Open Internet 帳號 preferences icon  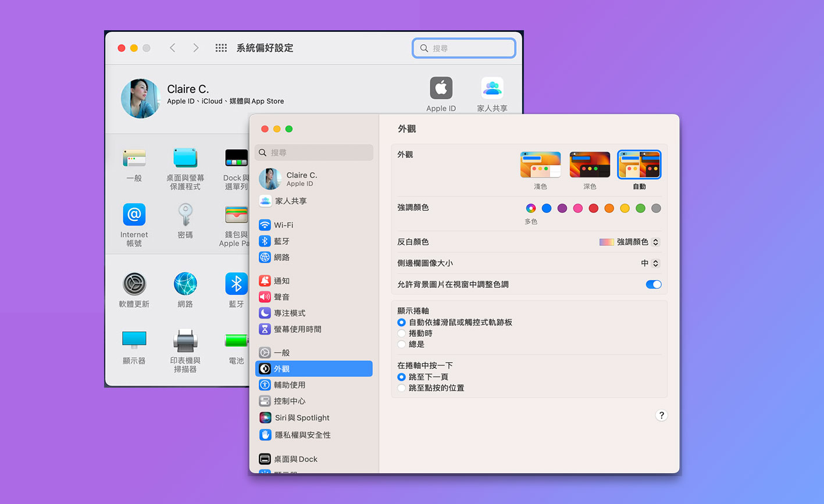click(x=134, y=215)
